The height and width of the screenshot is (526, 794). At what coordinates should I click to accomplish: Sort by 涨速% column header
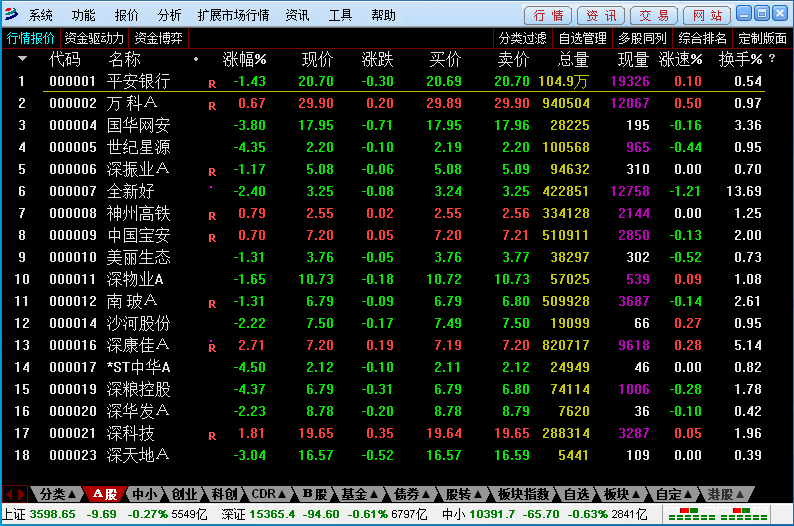coord(681,60)
